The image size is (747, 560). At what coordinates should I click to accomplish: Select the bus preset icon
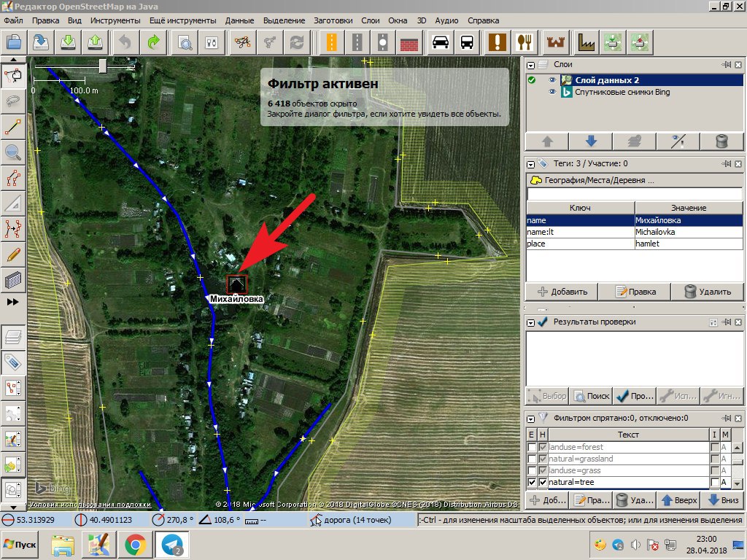click(467, 42)
